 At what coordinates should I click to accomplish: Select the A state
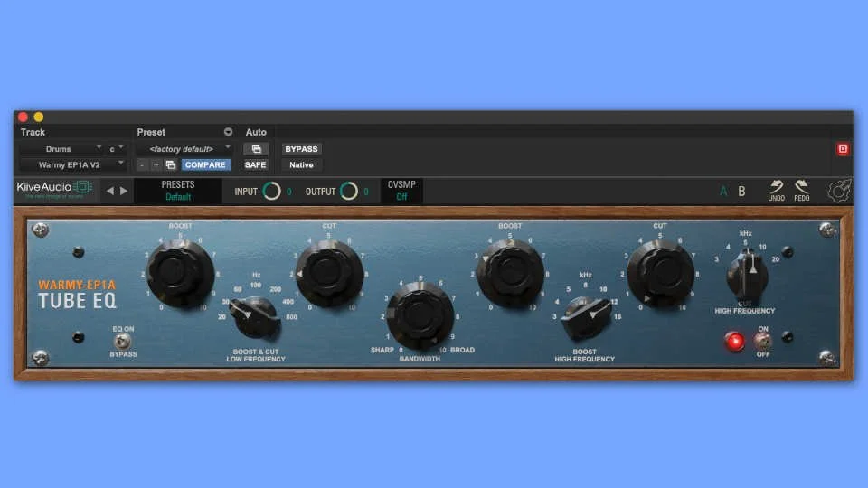(723, 192)
